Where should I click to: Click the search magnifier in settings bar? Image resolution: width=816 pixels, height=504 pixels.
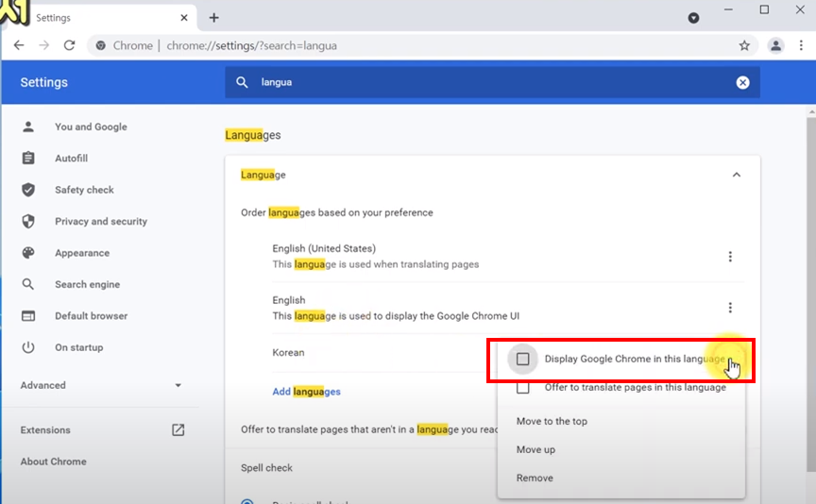pyautogui.click(x=242, y=82)
